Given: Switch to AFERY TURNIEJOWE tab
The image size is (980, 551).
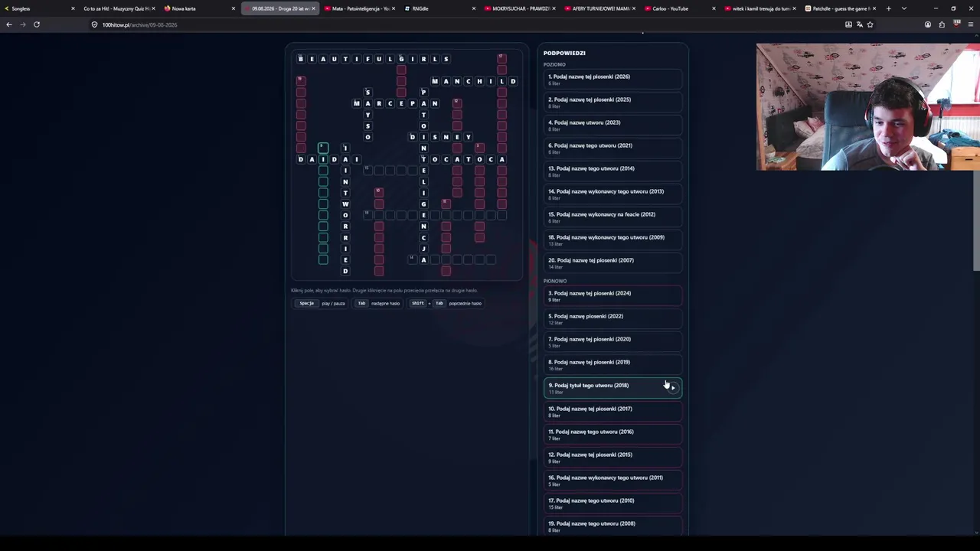Looking at the screenshot, I should 601,8.
